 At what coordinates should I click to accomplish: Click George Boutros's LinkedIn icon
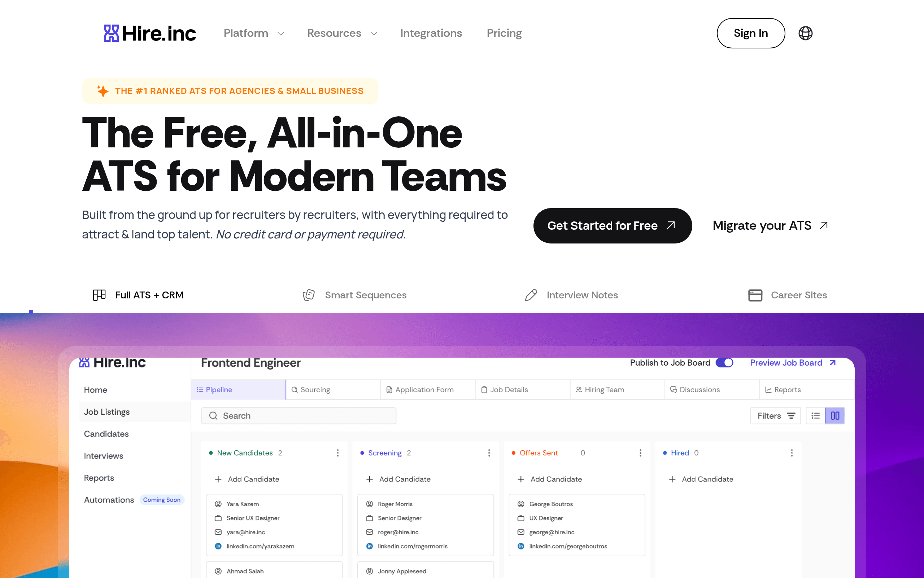tap(521, 546)
